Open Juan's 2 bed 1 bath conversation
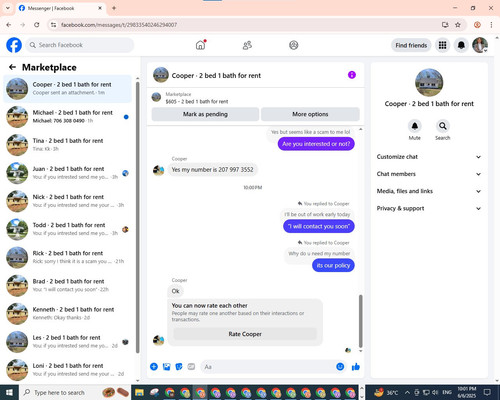Viewport: 500px width, 400px height. (67, 173)
